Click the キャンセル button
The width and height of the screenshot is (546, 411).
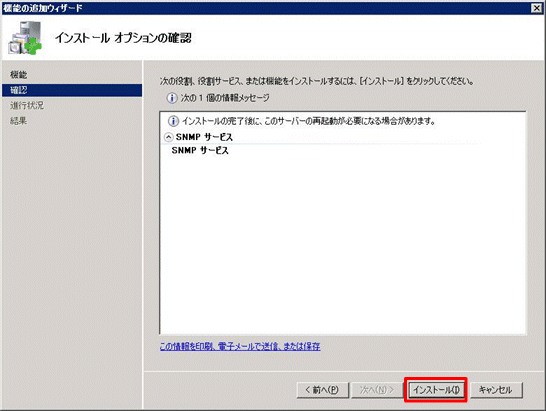(x=496, y=390)
